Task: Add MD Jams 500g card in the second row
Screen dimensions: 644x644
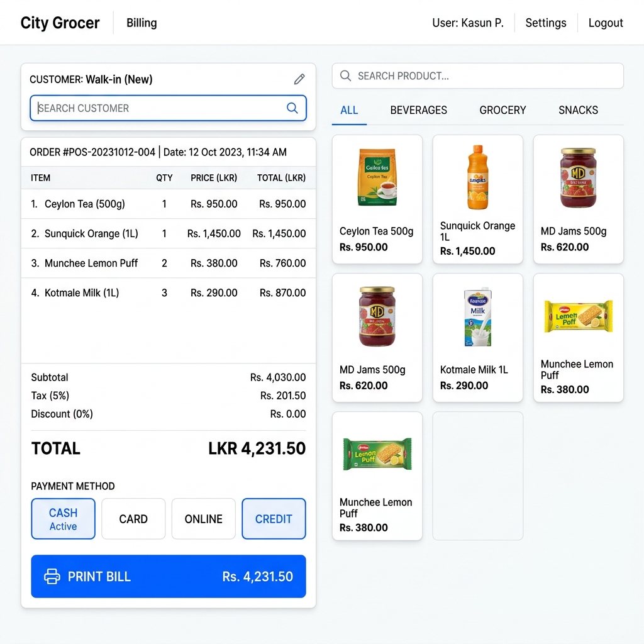Action: pos(377,338)
